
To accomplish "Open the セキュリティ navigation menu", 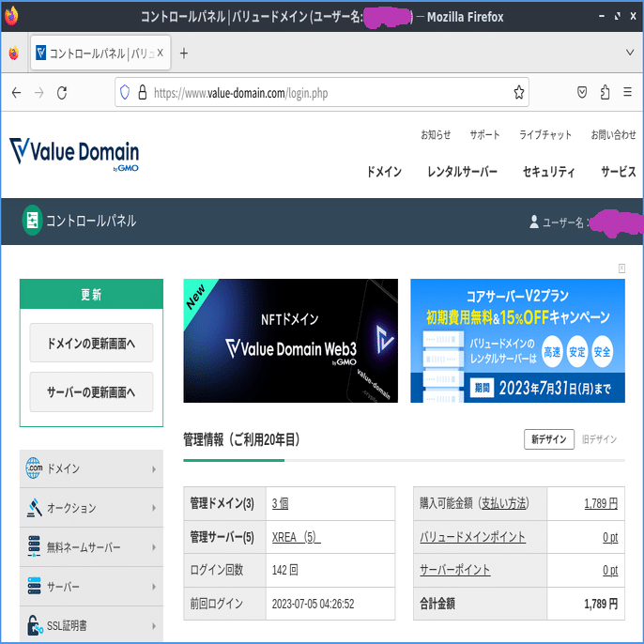I will pos(548,171).
